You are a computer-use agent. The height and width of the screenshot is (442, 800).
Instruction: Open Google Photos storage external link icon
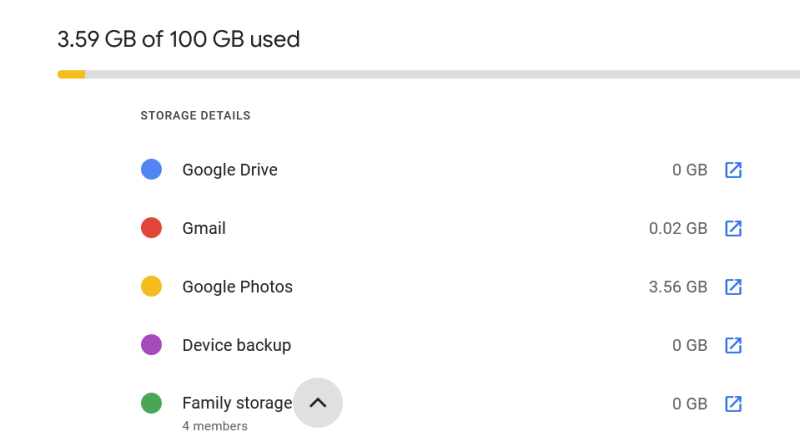pyautogui.click(x=733, y=287)
